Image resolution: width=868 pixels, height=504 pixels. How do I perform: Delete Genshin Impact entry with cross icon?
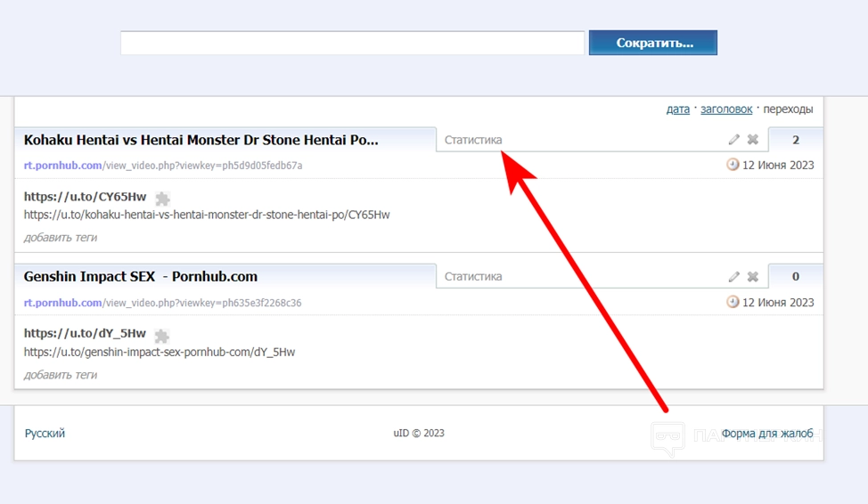click(x=753, y=277)
